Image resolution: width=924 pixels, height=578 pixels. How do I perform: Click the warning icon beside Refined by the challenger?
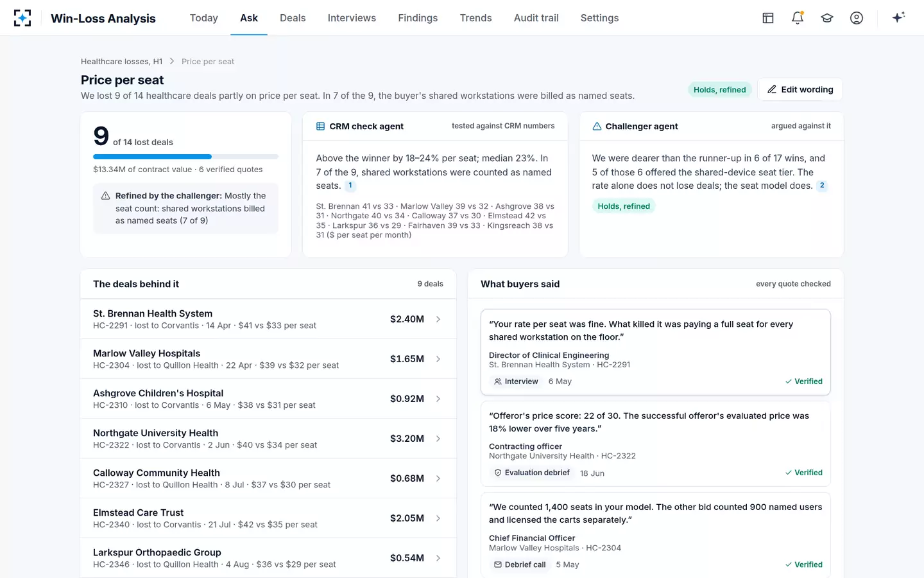[105, 196]
